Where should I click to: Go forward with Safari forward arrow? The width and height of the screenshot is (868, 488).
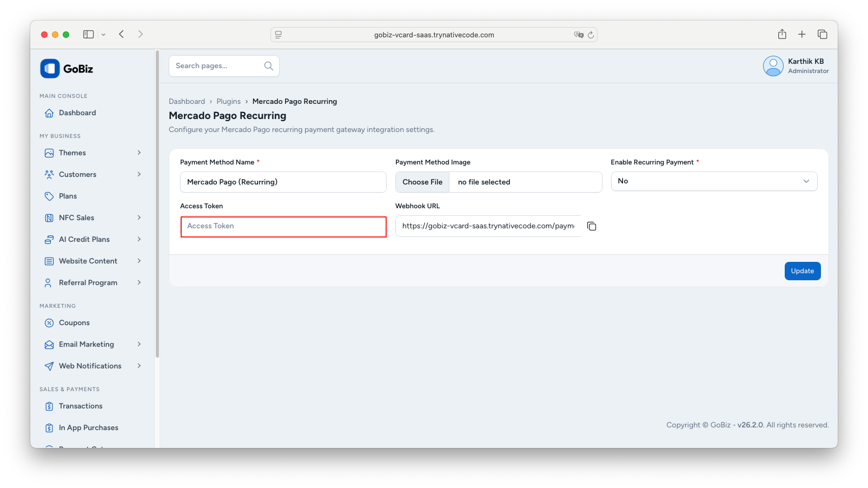[141, 35]
